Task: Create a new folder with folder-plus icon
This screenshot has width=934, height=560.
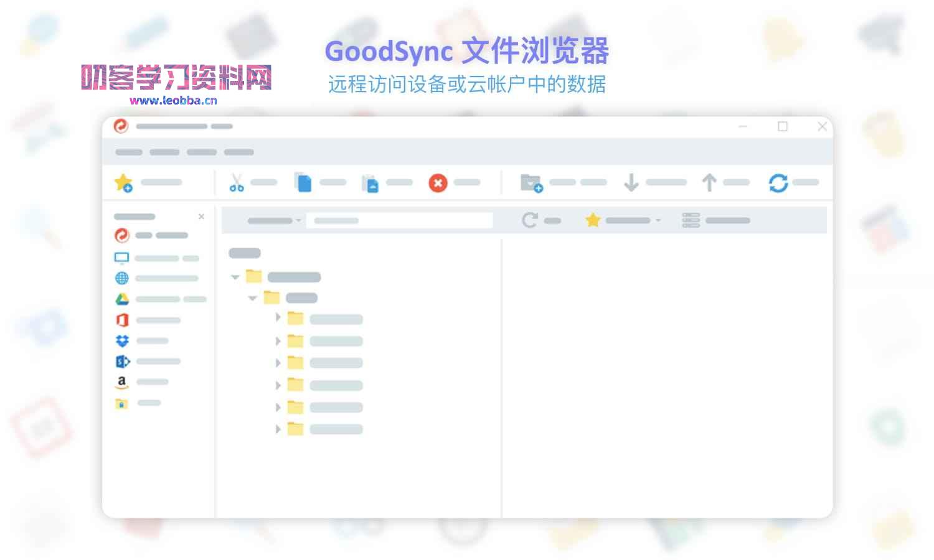Action: point(531,183)
